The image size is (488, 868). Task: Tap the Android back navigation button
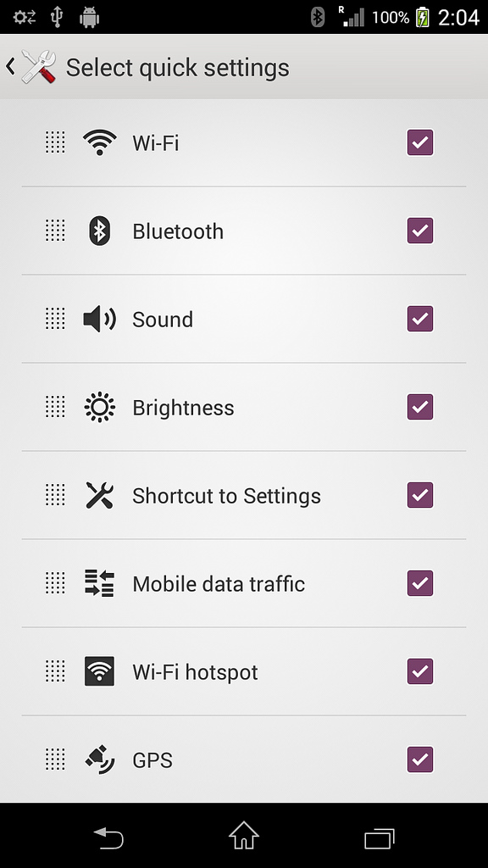click(x=108, y=837)
